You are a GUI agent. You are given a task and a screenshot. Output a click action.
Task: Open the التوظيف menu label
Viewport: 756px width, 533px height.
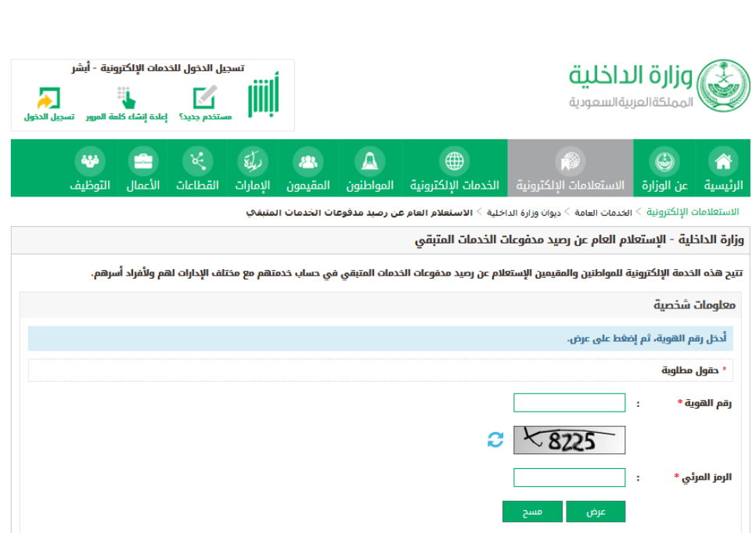click(x=90, y=185)
